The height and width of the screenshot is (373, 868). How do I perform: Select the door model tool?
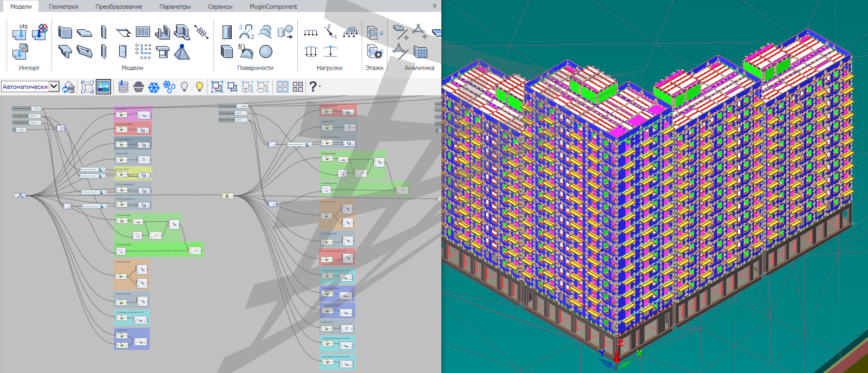point(123,52)
